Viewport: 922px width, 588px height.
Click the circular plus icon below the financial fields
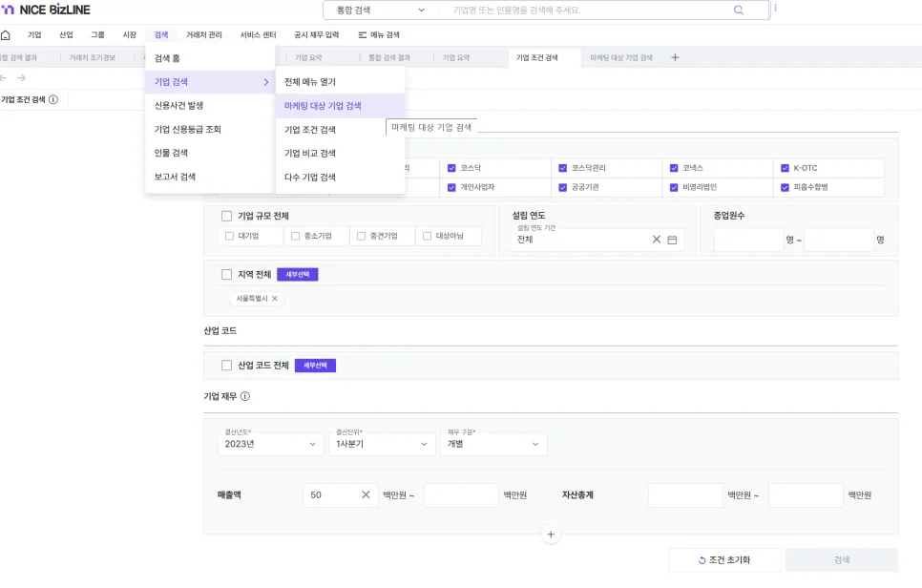(x=551, y=535)
